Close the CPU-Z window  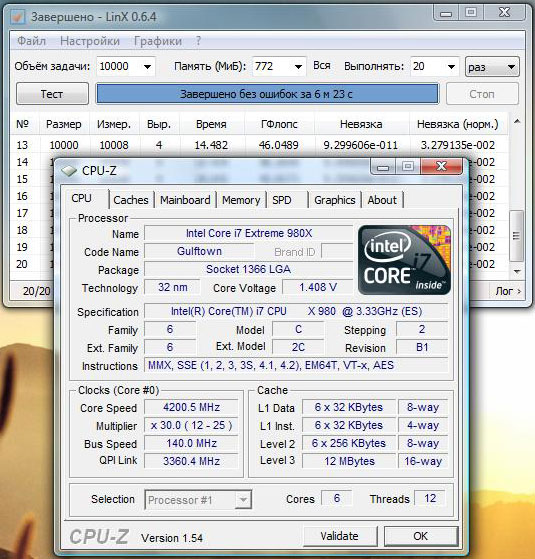(x=442, y=166)
